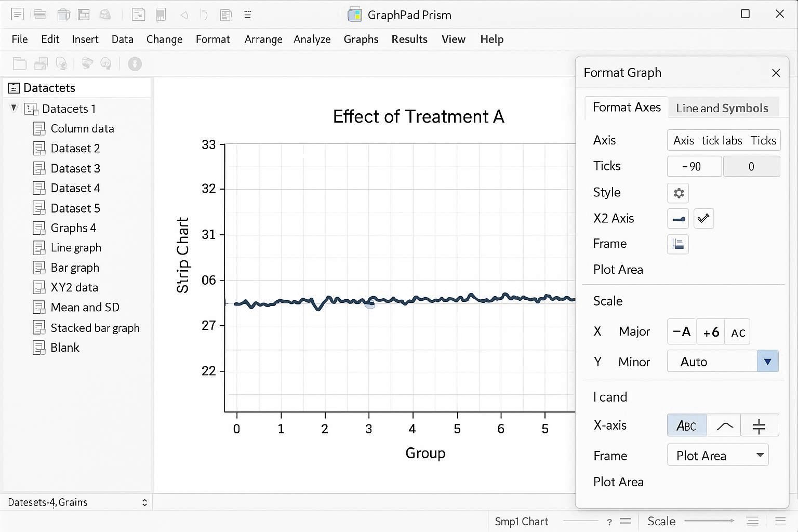Collapse the Datacets 1 tree node
Image resolution: width=798 pixels, height=532 pixels.
pyautogui.click(x=13, y=109)
